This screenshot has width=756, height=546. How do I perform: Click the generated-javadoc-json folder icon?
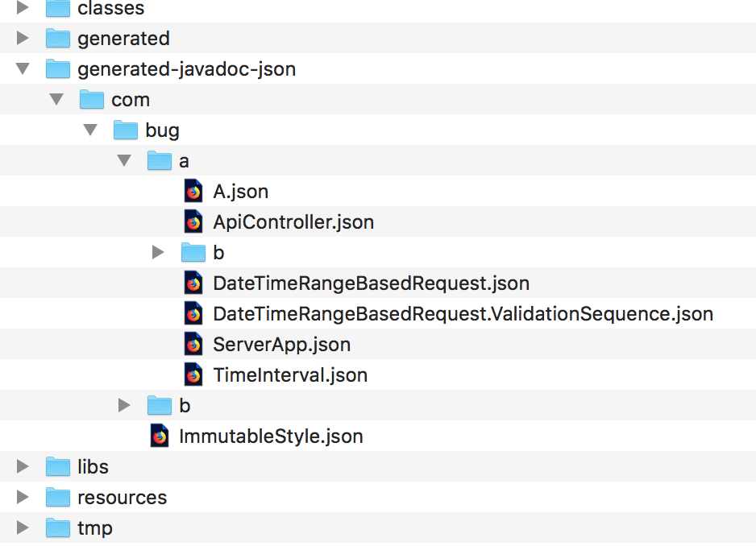[x=58, y=69]
